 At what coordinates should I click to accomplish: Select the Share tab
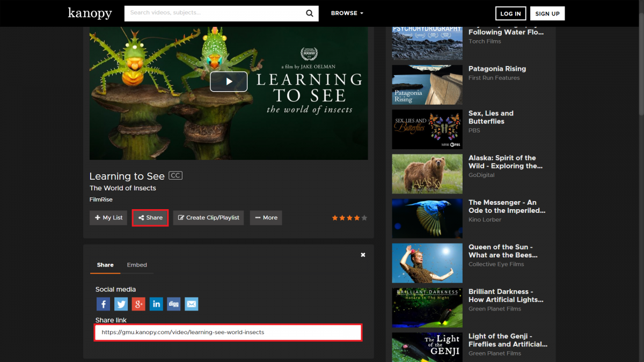pyautogui.click(x=105, y=265)
